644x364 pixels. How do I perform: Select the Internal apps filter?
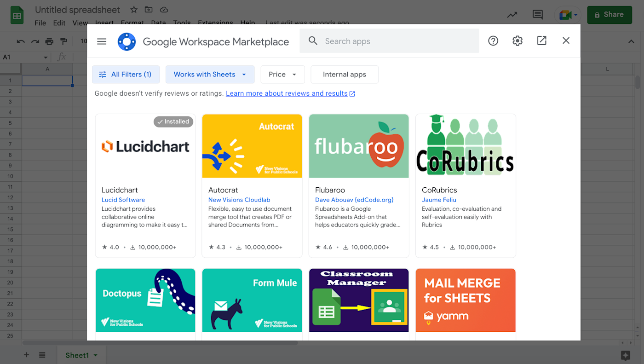click(x=345, y=75)
